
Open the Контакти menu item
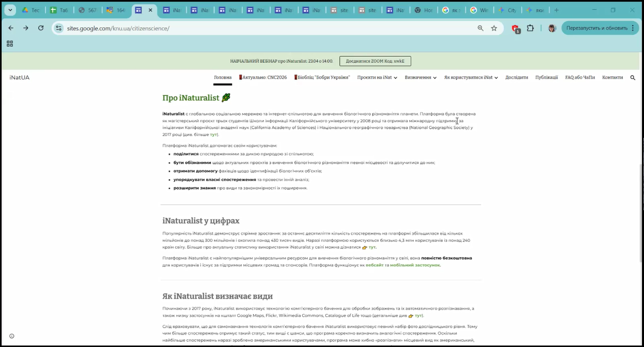[612, 78]
